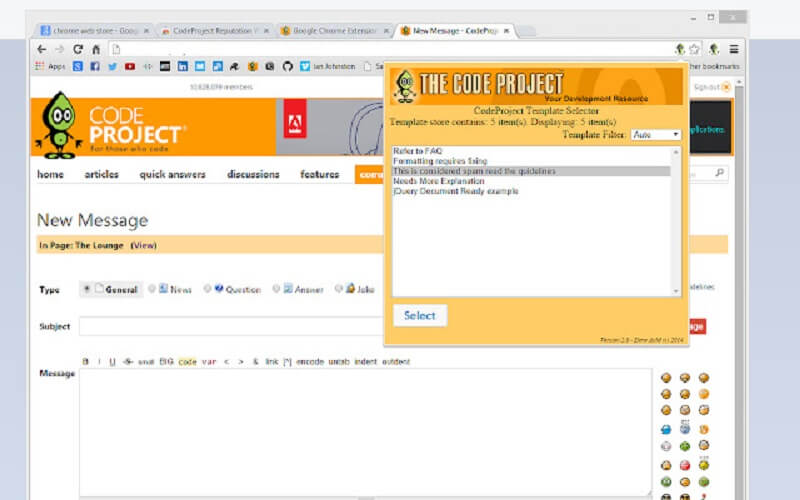Choose the 'Needs More Explanation' template
The height and width of the screenshot is (500, 800).
(x=438, y=181)
